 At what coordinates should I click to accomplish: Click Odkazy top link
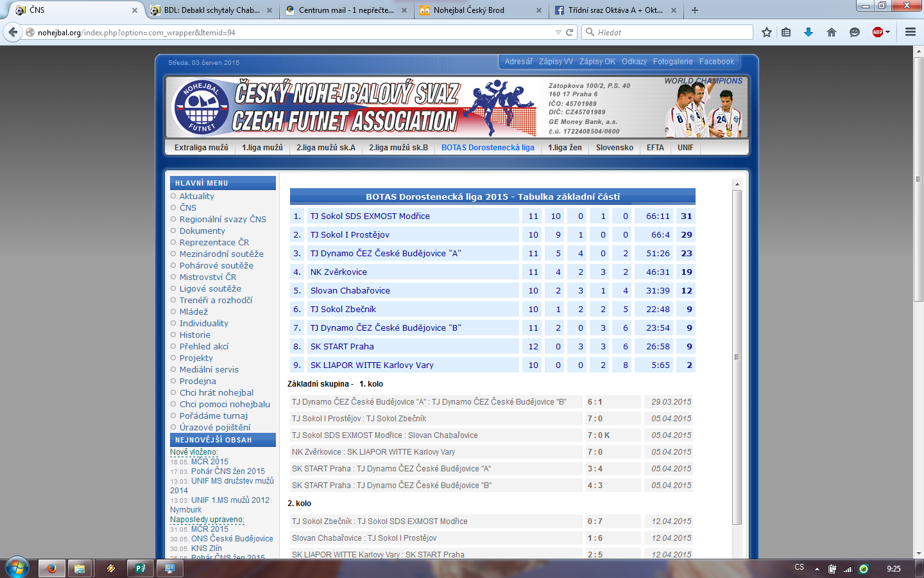pyautogui.click(x=634, y=62)
